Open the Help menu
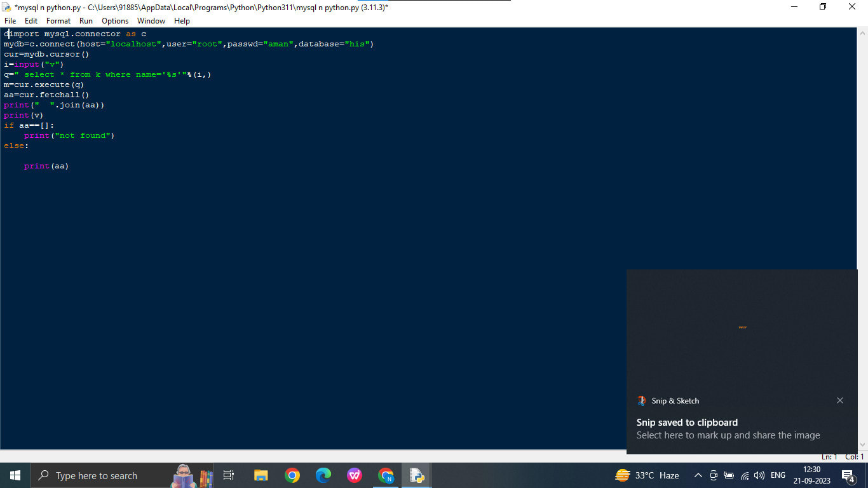 tap(182, 21)
